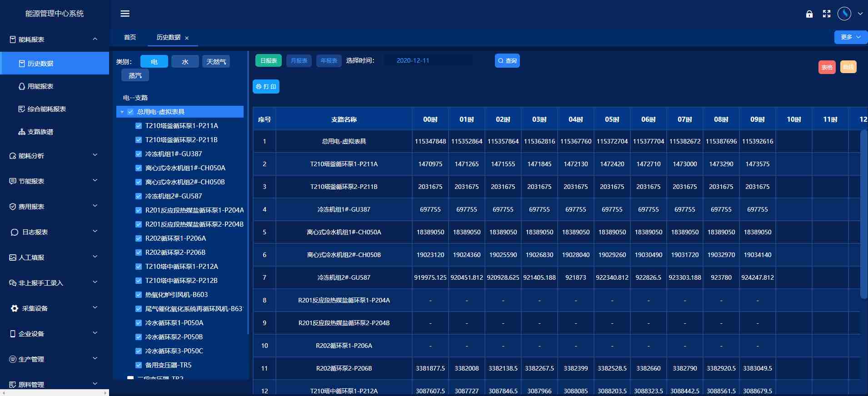
Task: Collapse the 总用电-虚拟表具 tree node
Action: pyautogui.click(x=122, y=112)
